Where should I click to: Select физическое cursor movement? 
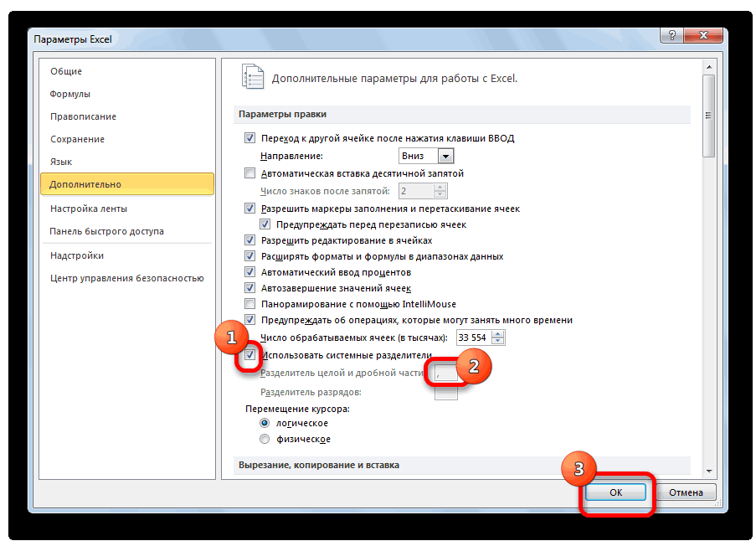coord(265,440)
